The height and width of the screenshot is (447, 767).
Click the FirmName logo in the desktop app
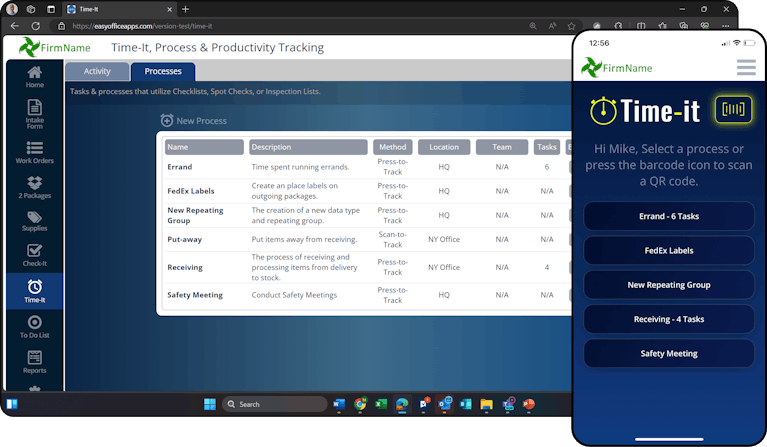point(55,47)
